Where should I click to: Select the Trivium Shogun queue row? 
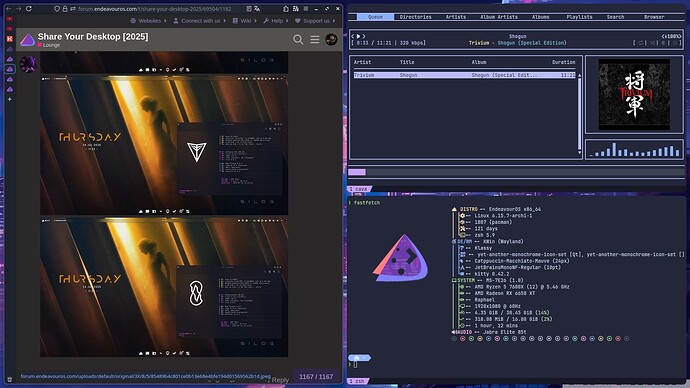464,75
